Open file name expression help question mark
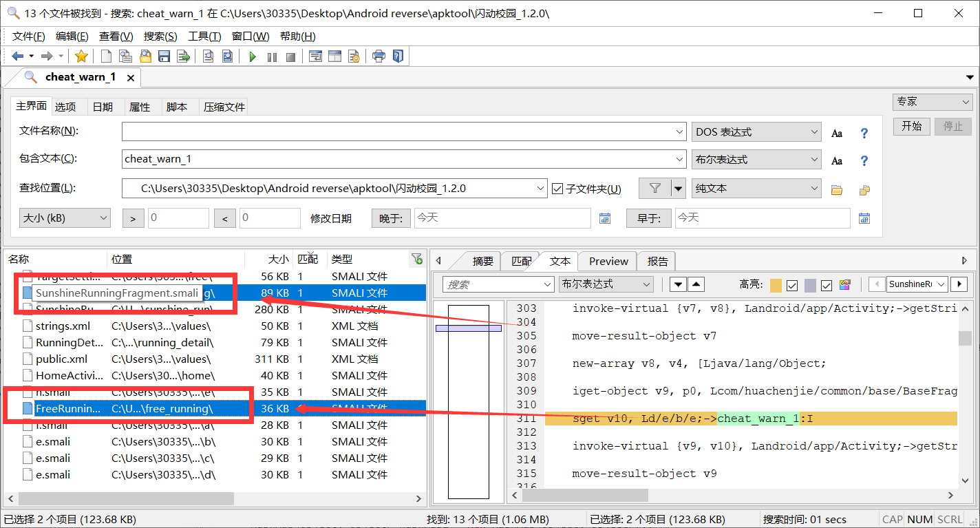This screenshot has height=528, width=980. click(864, 133)
